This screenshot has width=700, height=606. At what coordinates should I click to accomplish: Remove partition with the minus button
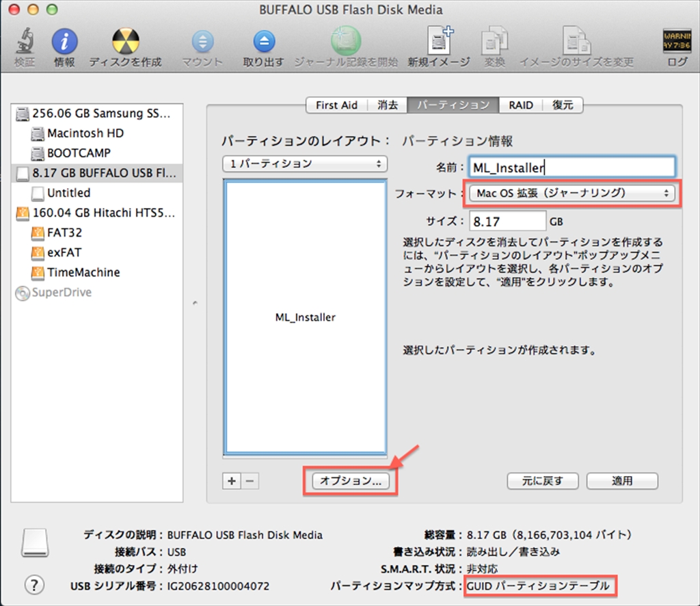pyautogui.click(x=250, y=481)
